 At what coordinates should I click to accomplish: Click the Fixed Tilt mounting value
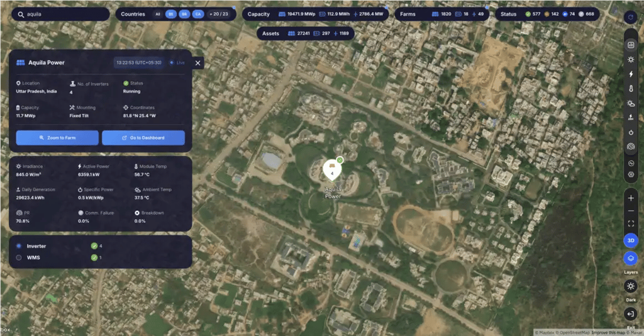click(x=79, y=116)
